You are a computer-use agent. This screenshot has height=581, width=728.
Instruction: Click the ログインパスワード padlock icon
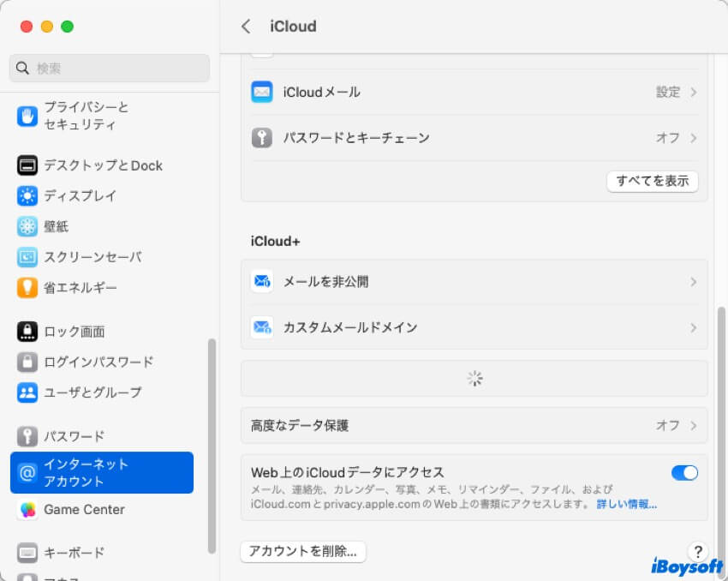tap(27, 362)
